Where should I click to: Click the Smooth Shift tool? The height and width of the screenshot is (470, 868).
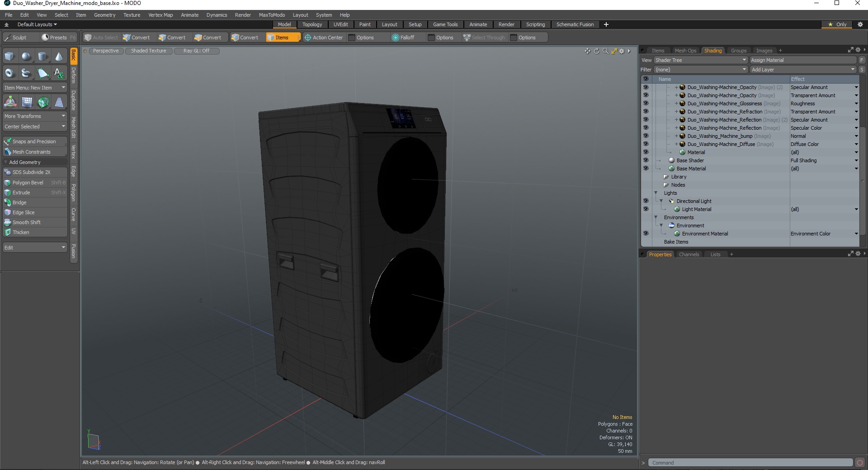[35, 222]
